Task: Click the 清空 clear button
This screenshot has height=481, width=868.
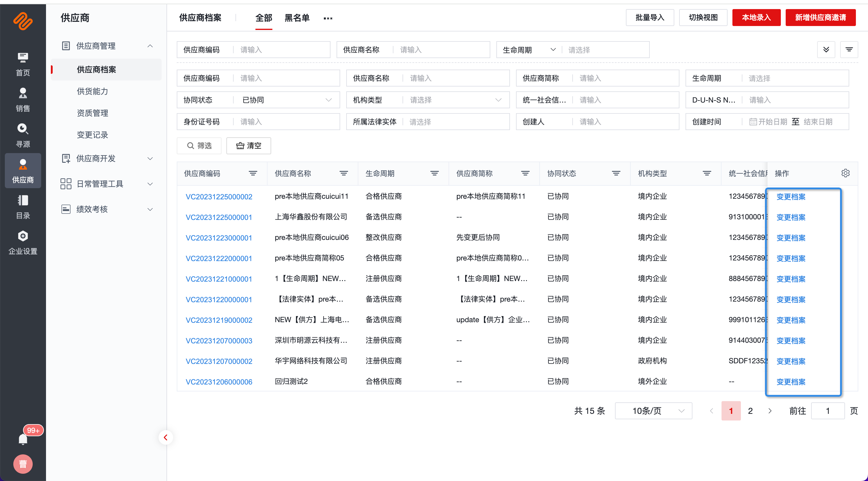Action: pos(249,146)
